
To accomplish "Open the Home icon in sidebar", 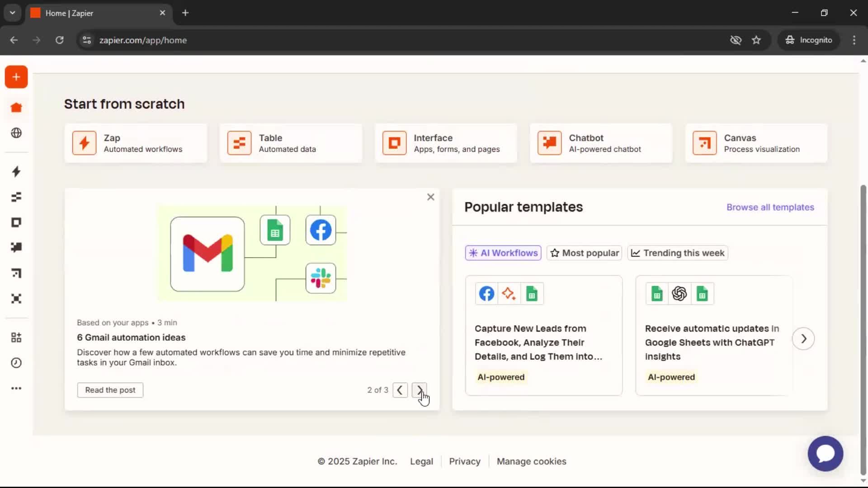I will tap(16, 108).
